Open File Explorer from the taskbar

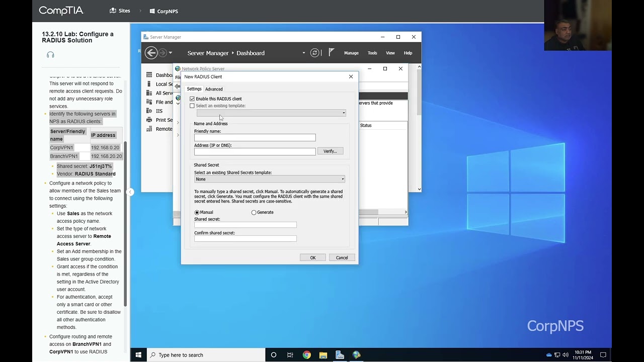[323, 355]
